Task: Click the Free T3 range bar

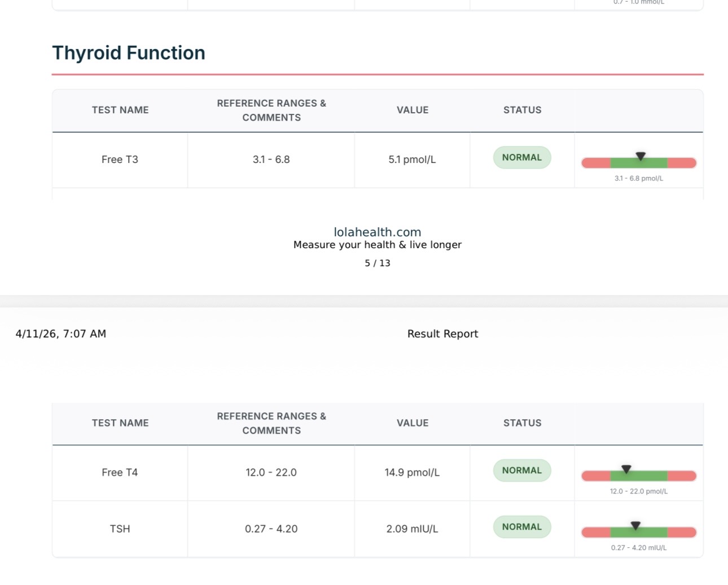Action: pyautogui.click(x=638, y=164)
